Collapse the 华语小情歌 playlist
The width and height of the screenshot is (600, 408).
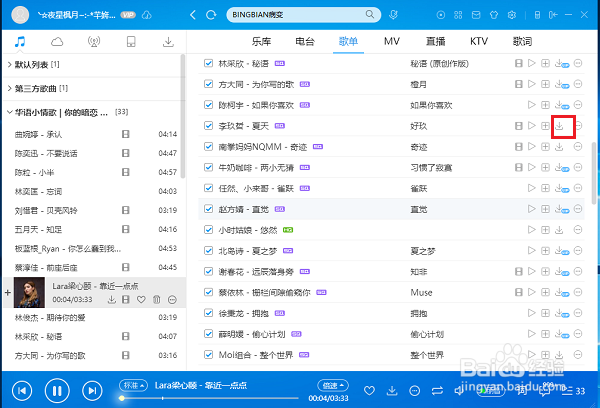10,112
